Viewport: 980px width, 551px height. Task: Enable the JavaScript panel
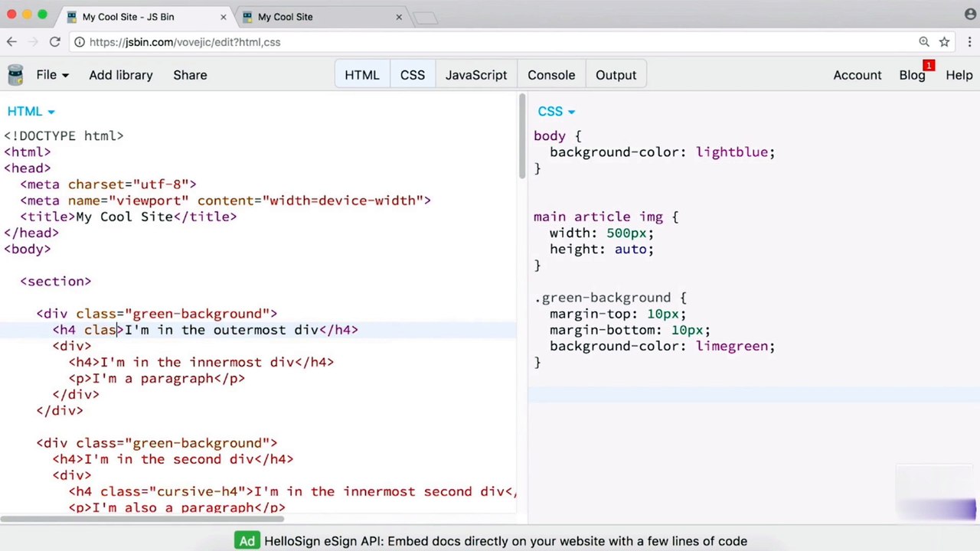point(476,75)
